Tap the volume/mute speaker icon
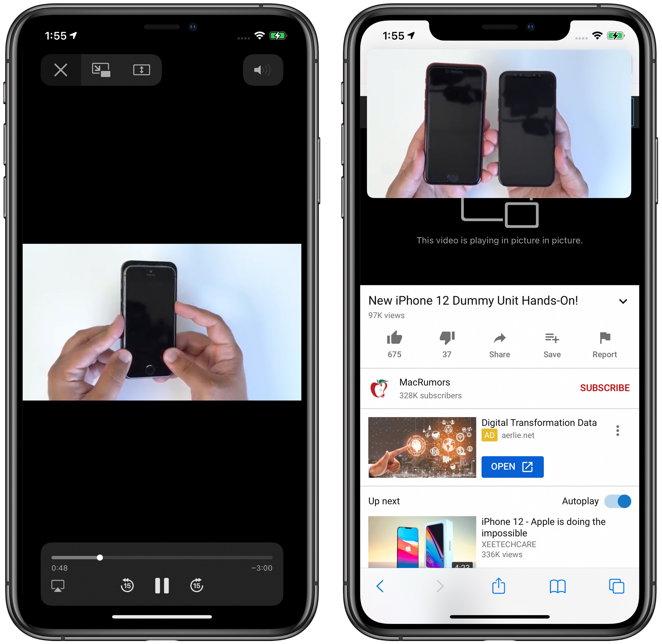The width and height of the screenshot is (662, 644). [265, 70]
